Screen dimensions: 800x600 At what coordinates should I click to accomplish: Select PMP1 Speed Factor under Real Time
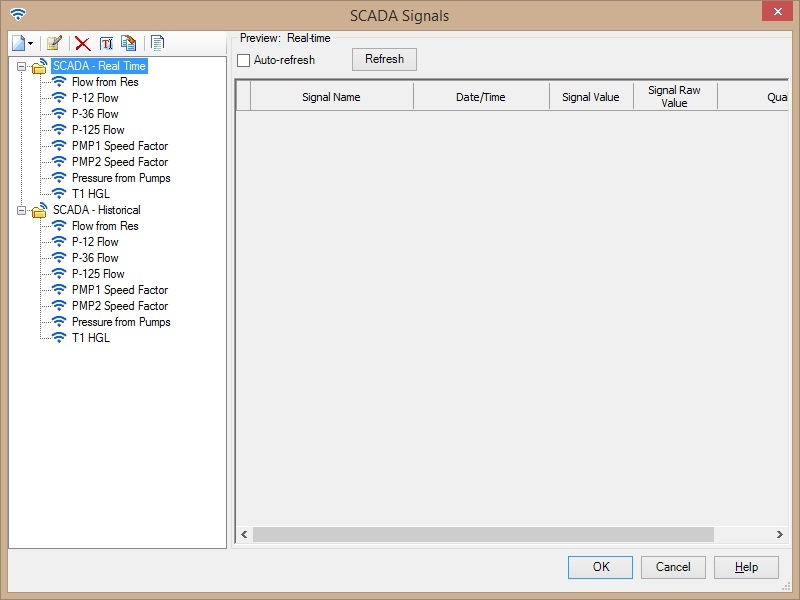click(120, 146)
